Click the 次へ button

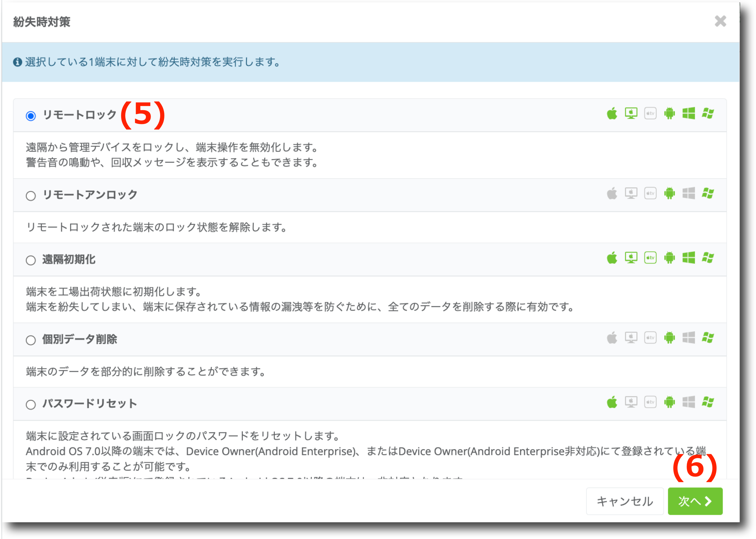695,501
